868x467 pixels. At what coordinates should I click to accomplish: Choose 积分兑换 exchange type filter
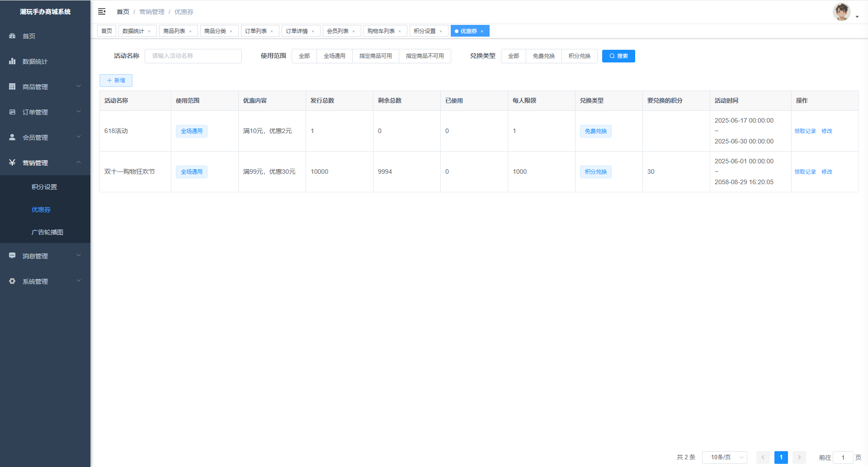579,56
